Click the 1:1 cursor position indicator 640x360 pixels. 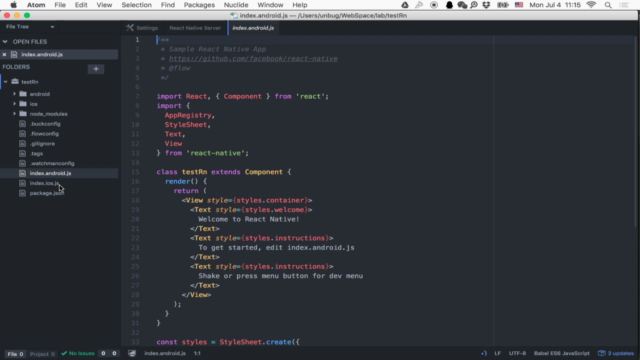click(x=197, y=353)
